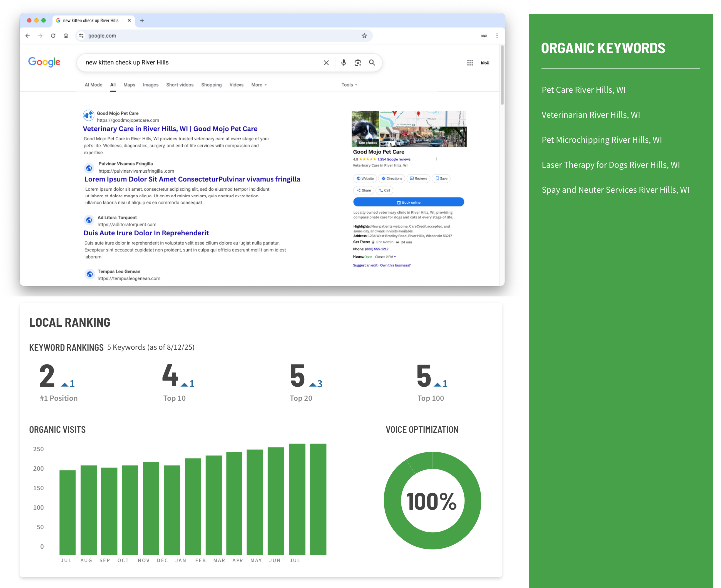The height and width of the screenshot is (588, 721).
Task: Go back using the browser back arrow
Action: [x=28, y=36]
